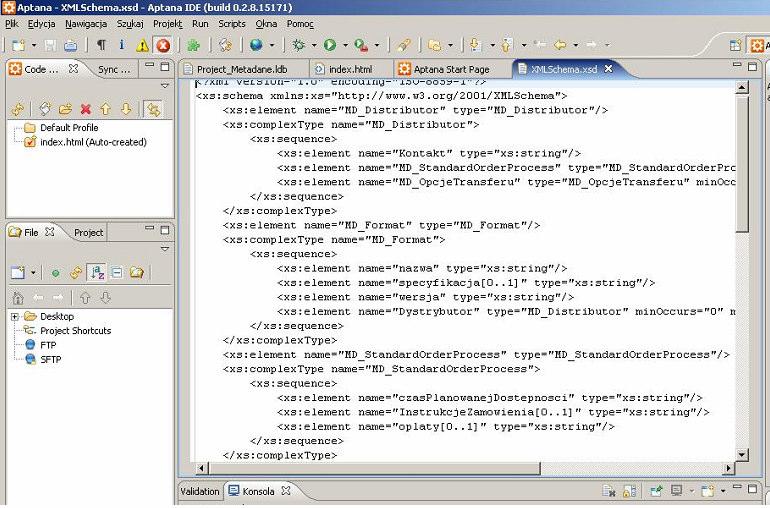Click the Debug bug icon
The width and height of the screenshot is (770, 508).
[298, 45]
